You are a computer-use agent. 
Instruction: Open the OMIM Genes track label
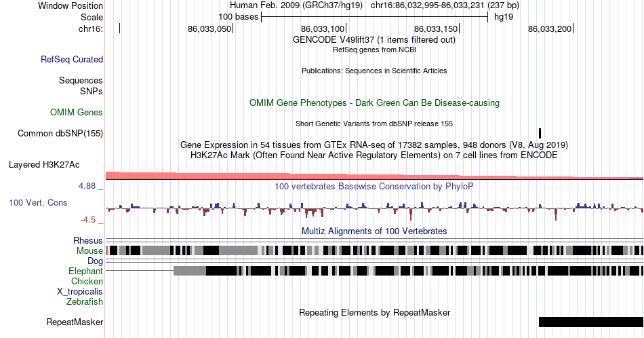tap(77, 112)
